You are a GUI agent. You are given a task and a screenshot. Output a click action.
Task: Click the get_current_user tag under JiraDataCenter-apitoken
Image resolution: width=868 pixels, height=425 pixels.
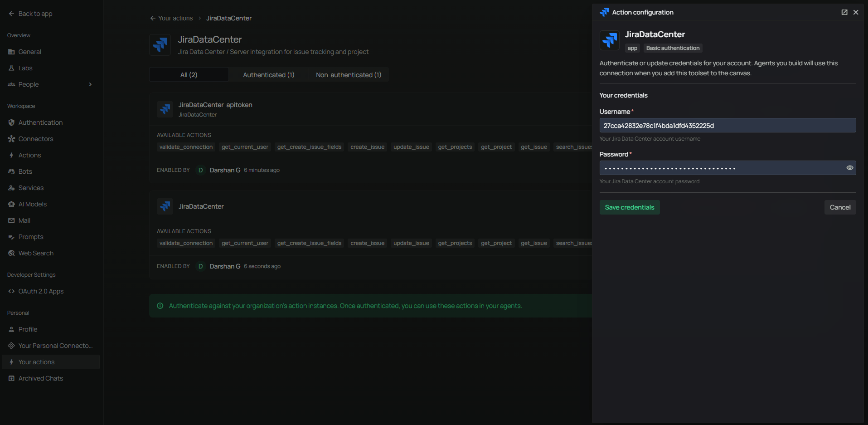point(245,147)
